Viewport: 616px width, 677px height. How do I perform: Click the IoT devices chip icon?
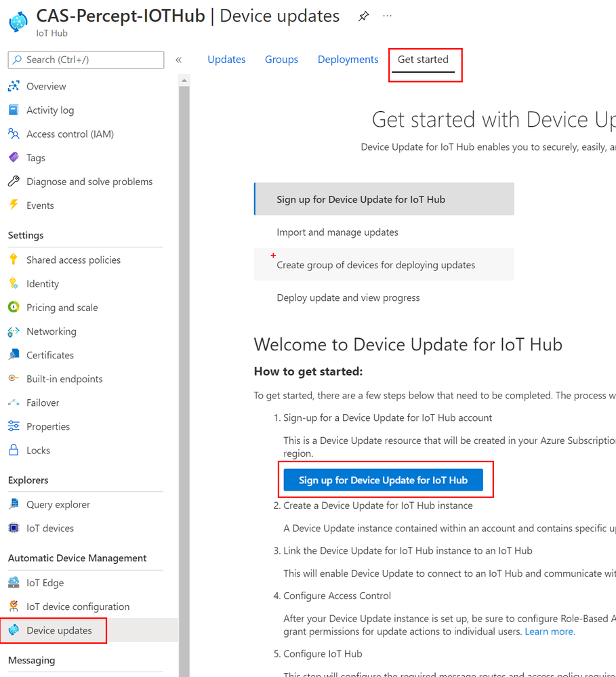(14, 528)
